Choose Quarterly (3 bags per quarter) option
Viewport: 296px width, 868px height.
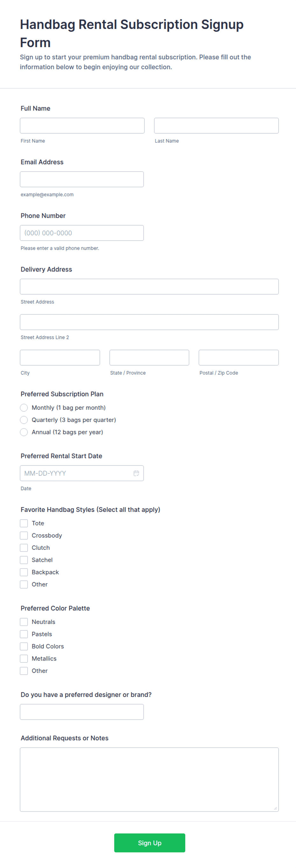[x=24, y=420]
